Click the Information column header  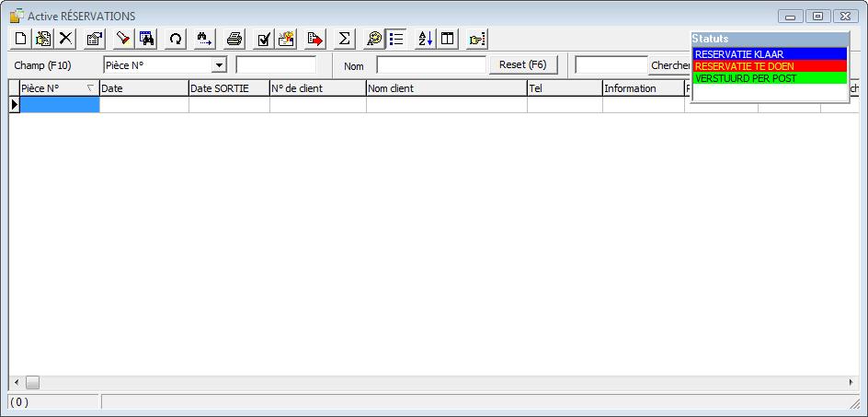tap(644, 88)
